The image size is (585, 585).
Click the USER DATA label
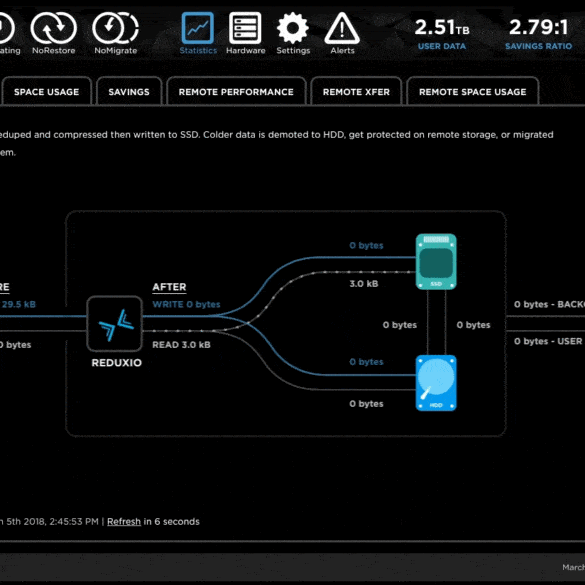[442, 46]
